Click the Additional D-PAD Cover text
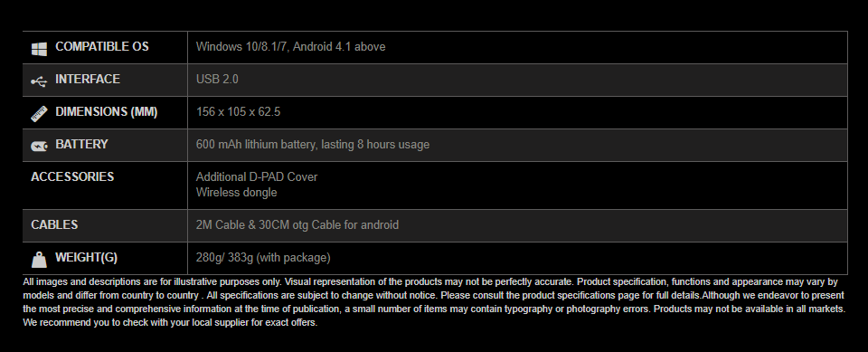Screen dimensions: 868x352 [x=257, y=176]
